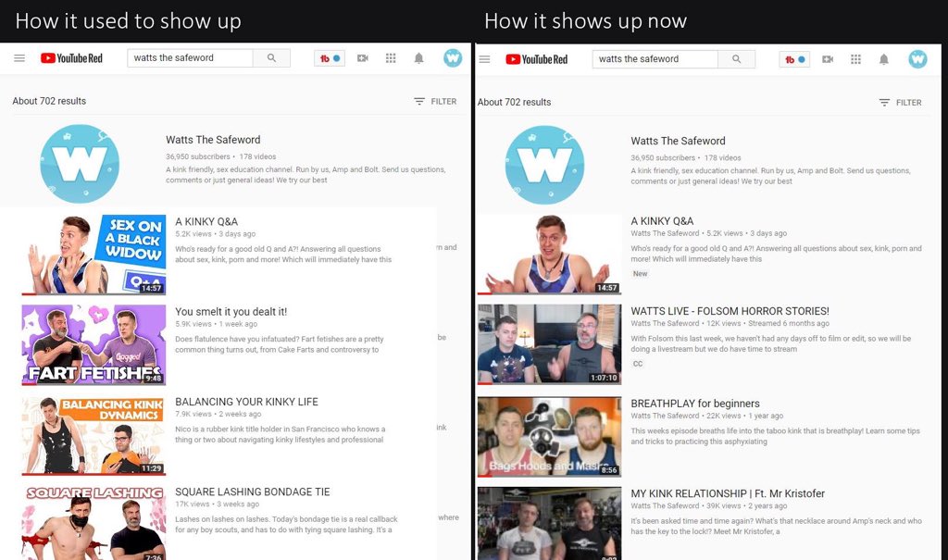Open BREATHPLAY for beginners video title
948x560 pixels.
click(695, 404)
